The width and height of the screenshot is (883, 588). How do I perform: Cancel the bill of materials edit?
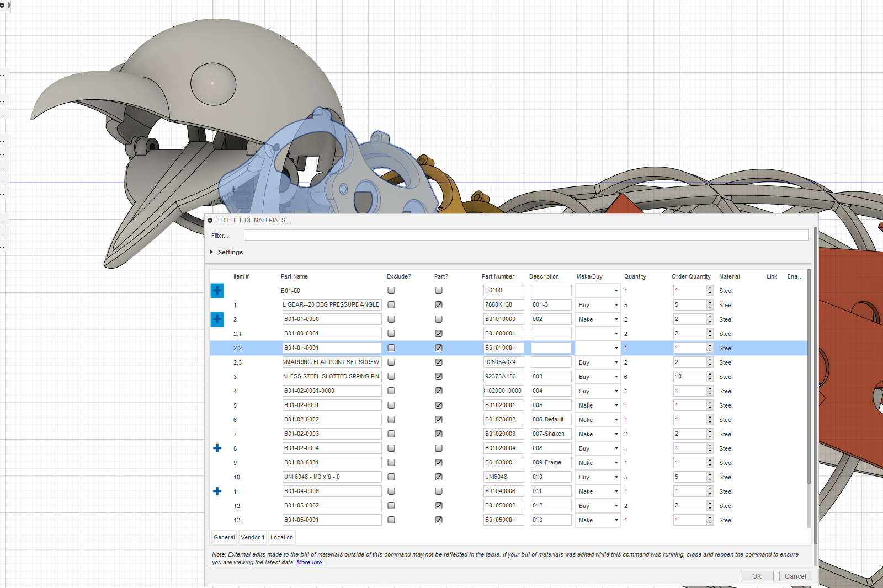click(795, 576)
